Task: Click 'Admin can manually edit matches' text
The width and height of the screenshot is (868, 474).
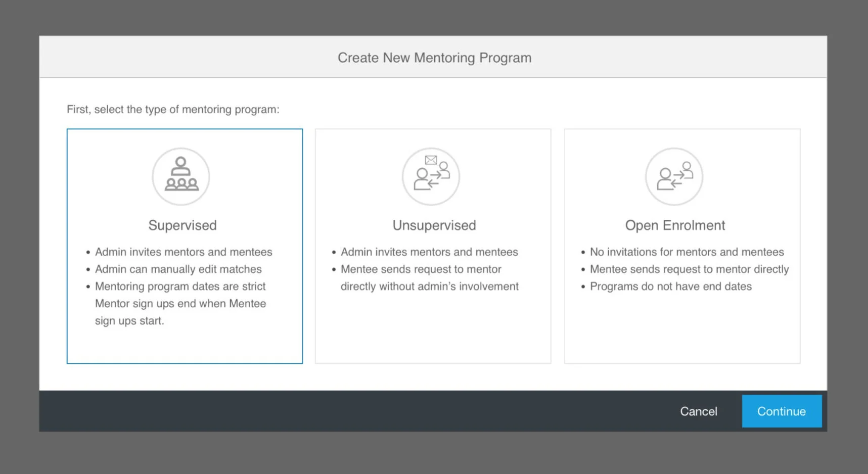Action: pyautogui.click(x=178, y=269)
